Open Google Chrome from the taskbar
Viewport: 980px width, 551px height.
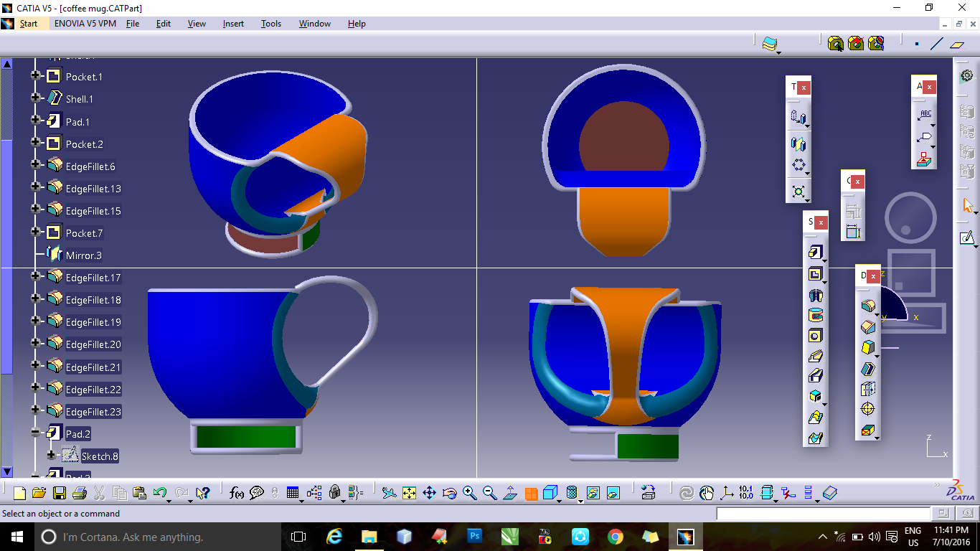click(615, 537)
